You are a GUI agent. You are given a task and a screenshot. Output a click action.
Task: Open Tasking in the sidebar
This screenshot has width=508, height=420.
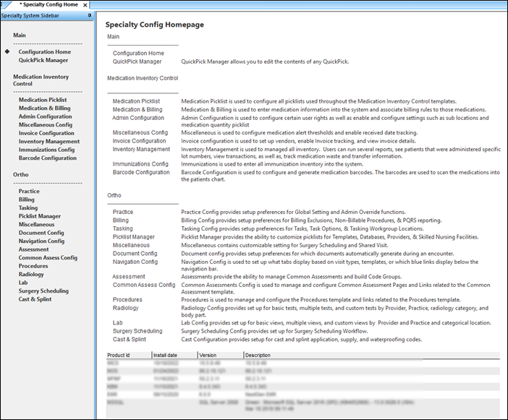click(x=28, y=207)
